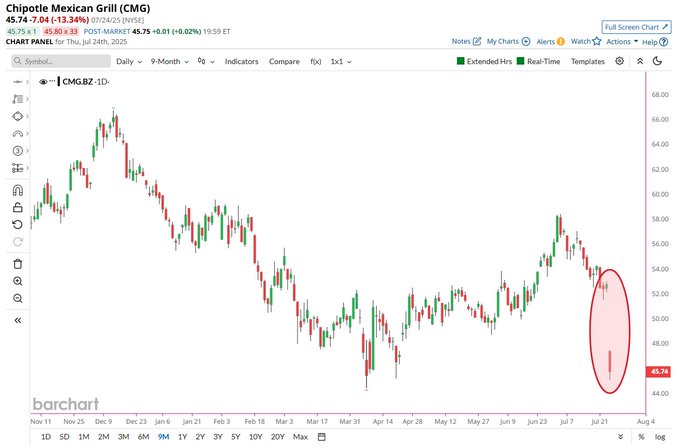The width and height of the screenshot is (680, 448).
Task: Select the shapes drawing tool
Action: (17, 116)
